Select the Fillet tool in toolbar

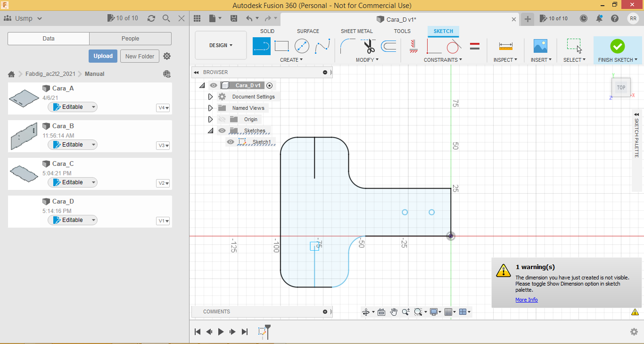347,46
